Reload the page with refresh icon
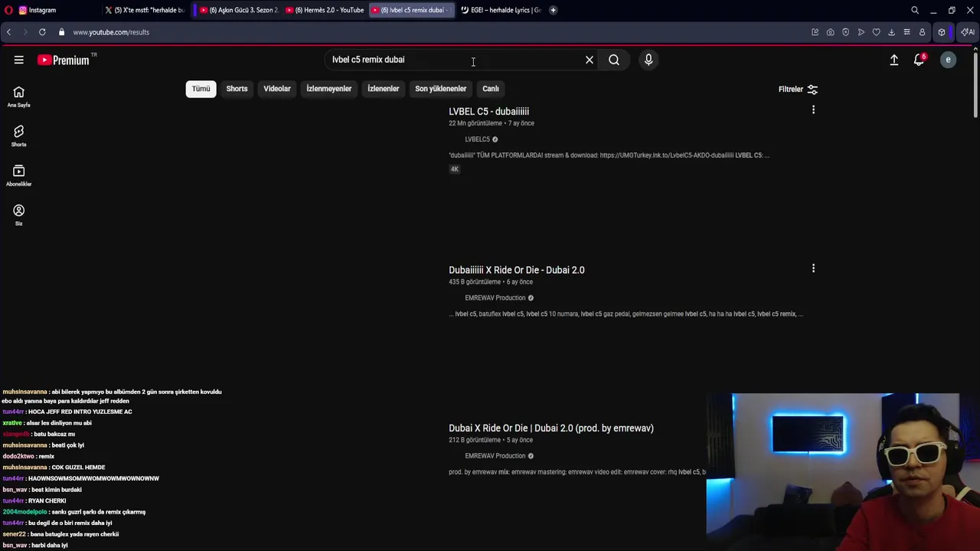This screenshot has width=980, height=551. pos(42,32)
